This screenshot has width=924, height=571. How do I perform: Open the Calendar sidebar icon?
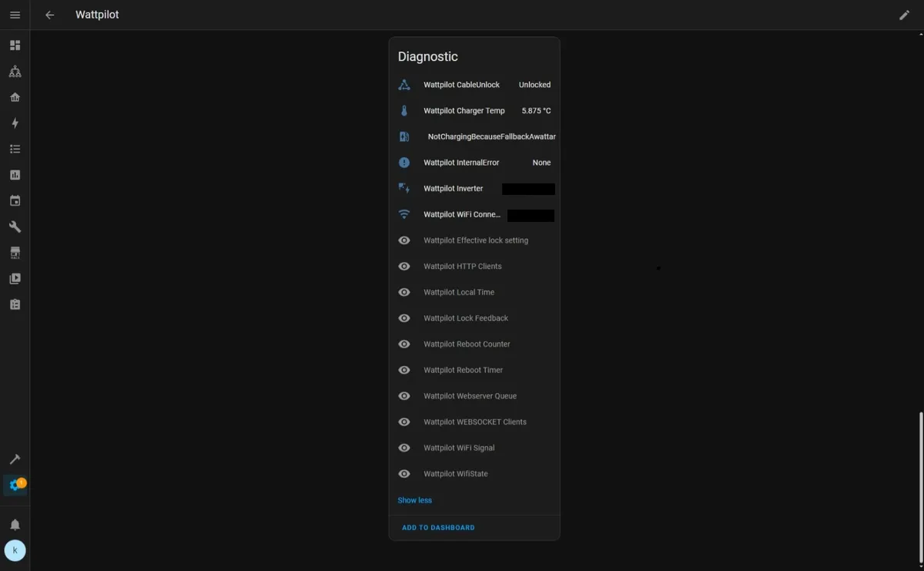(x=15, y=201)
